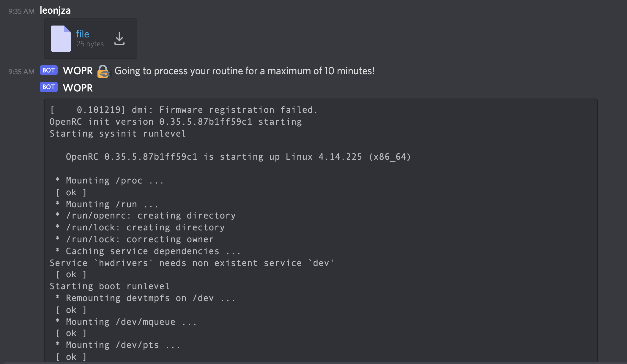Screen dimensions: 627x364
Task: Click the "OpenRC init version" log line
Action: click(176, 122)
